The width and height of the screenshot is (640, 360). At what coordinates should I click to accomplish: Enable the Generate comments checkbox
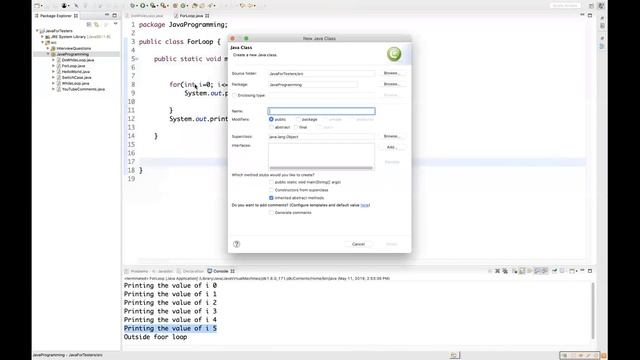(x=271, y=213)
